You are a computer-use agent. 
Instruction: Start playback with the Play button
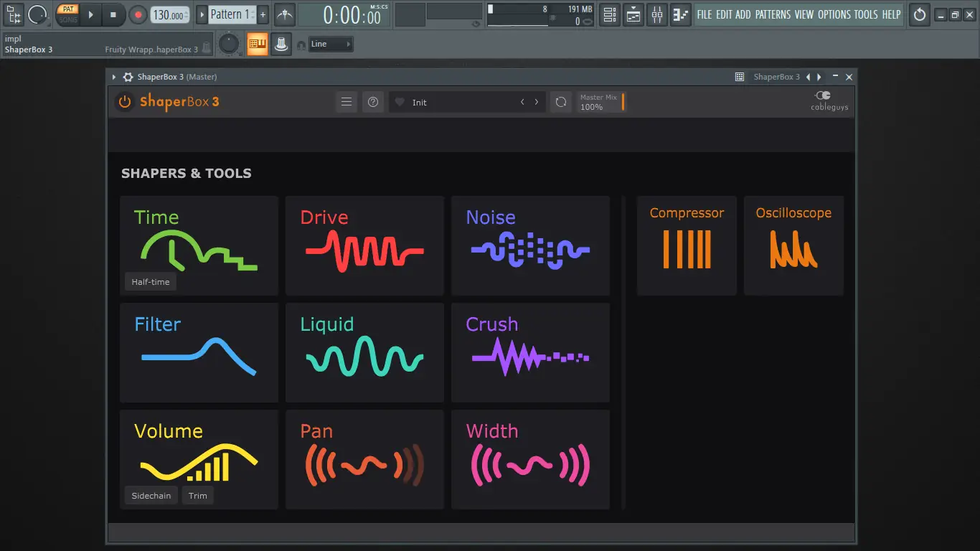(x=90, y=14)
